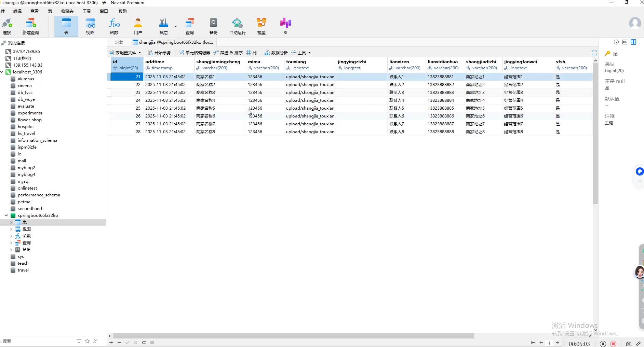Click the 备份 (Backup) toolbar icon
This screenshot has height=347, width=644.
coord(213,26)
